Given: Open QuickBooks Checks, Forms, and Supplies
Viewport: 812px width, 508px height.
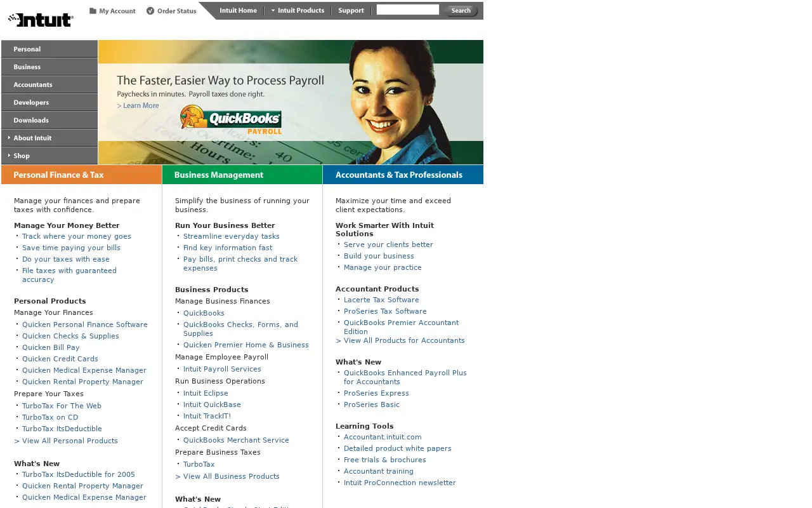Looking at the screenshot, I should 240,329.
